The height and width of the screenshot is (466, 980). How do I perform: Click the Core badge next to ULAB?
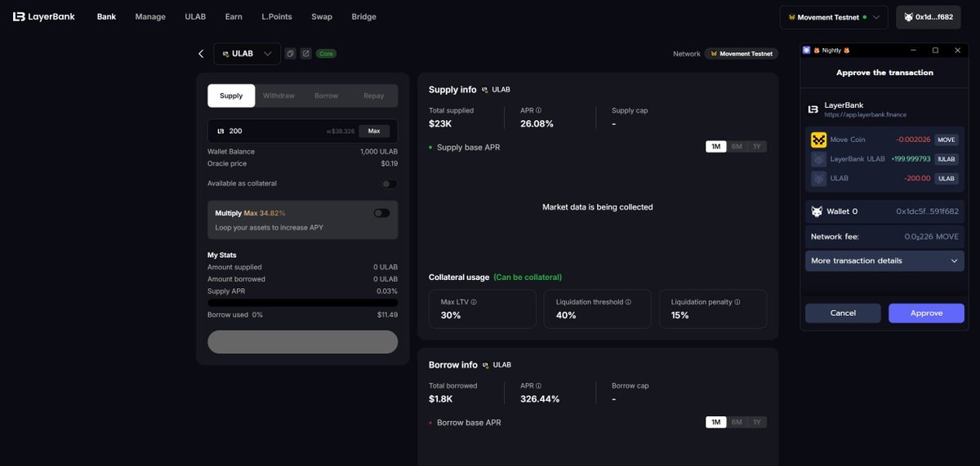326,54
